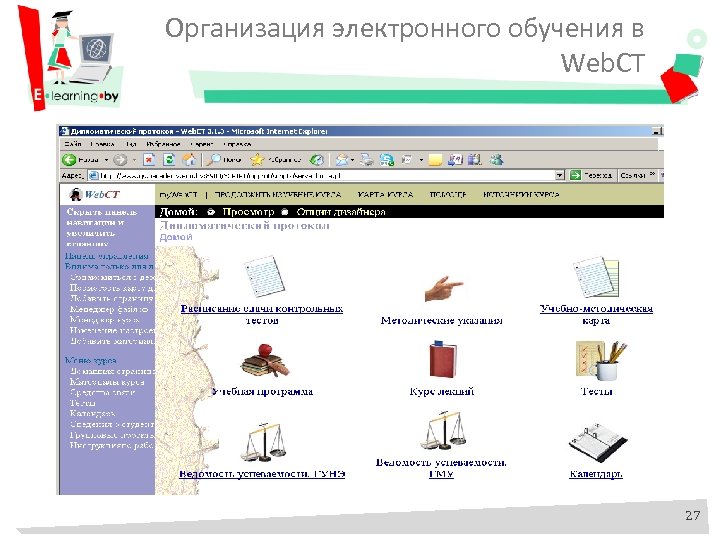Click the WebCT logo in page header
The width and height of the screenshot is (720, 540).
pyautogui.click(x=95, y=194)
